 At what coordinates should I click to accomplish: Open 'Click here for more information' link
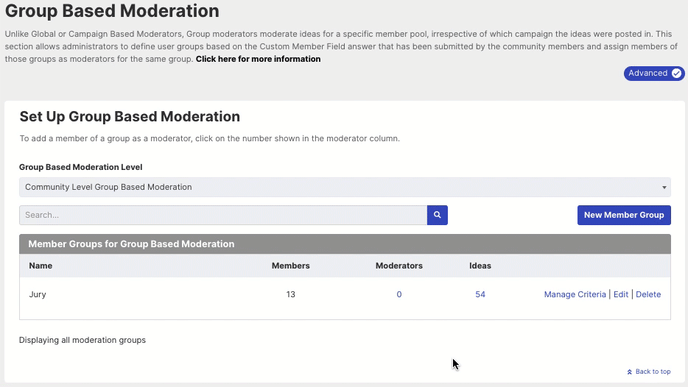pyautogui.click(x=258, y=59)
